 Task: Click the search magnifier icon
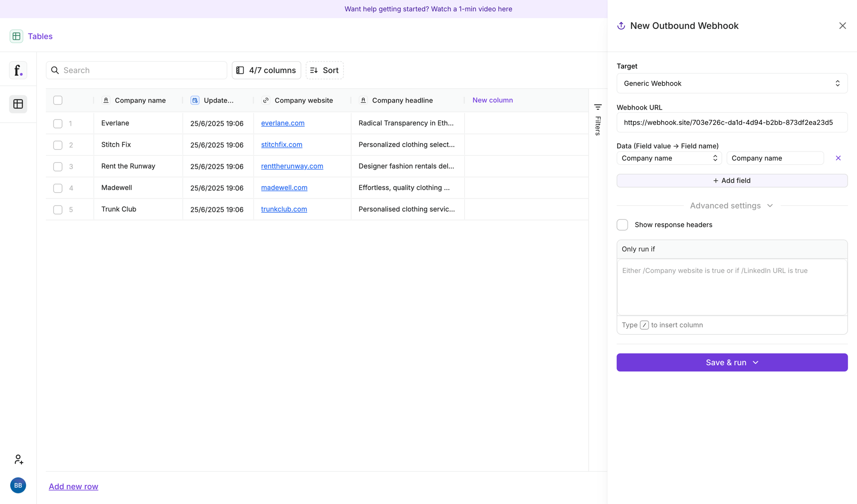point(55,70)
